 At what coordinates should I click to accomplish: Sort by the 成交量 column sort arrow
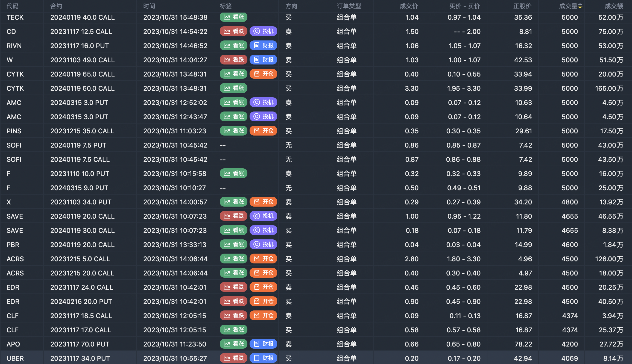tap(580, 6)
